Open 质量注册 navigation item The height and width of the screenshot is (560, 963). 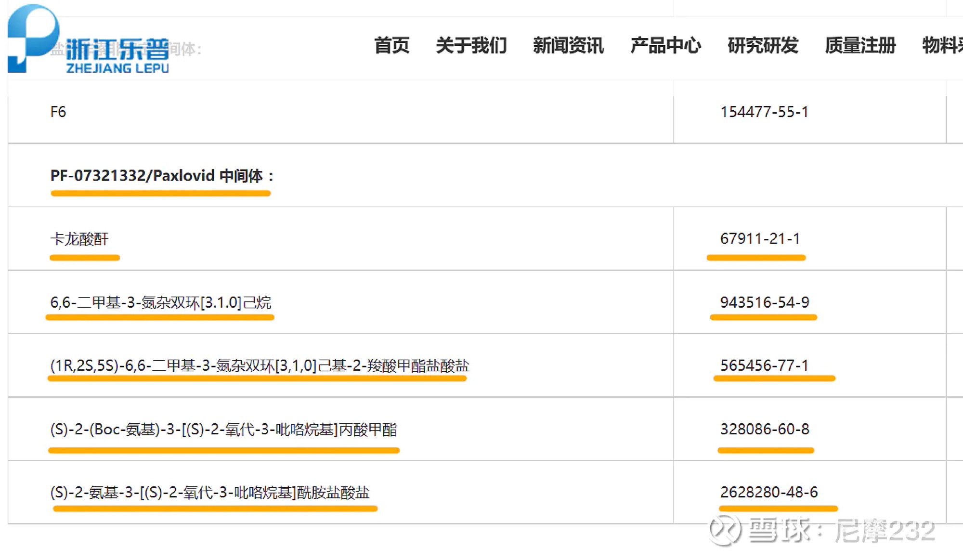(x=860, y=46)
